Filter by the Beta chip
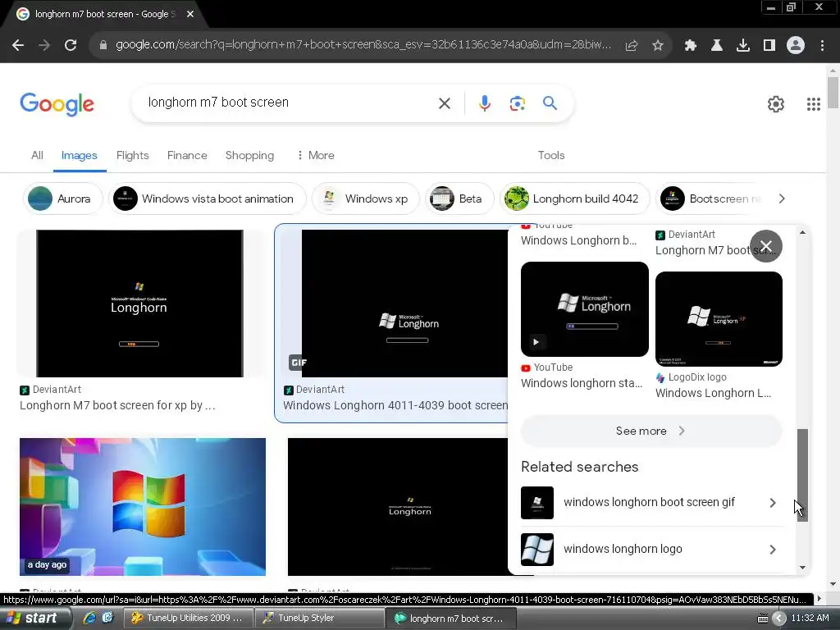 [x=459, y=199]
